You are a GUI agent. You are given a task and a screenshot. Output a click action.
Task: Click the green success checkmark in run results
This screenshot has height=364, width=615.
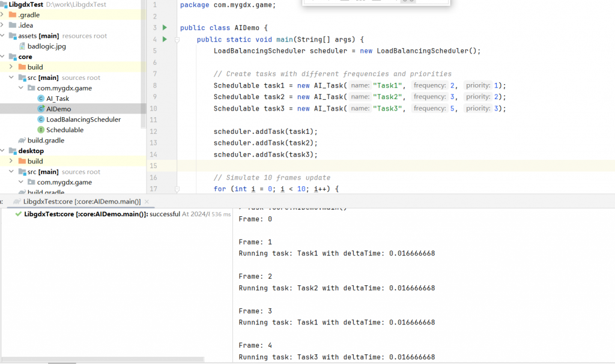tap(19, 214)
